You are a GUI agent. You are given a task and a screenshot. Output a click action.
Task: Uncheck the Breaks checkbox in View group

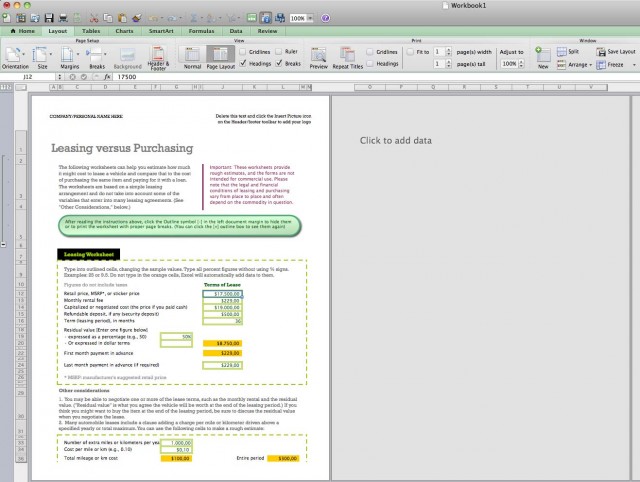(x=279, y=63)
